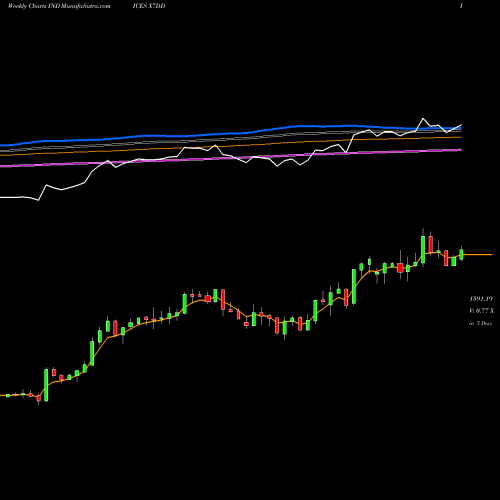Click the red candle right after the highest green candle

tap(431, 244)
